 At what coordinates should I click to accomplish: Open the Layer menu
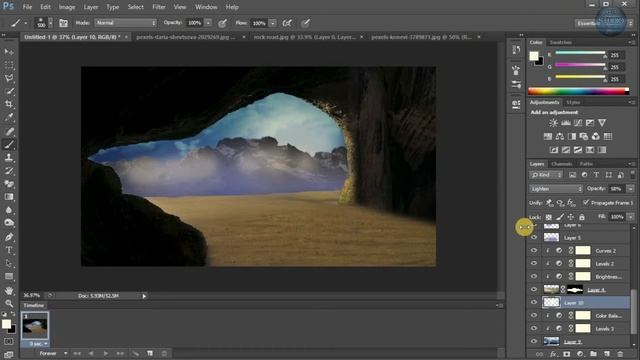[x=91, y=7]
